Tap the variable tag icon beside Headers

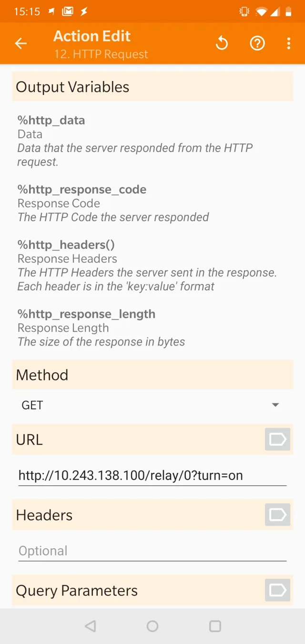[277, 515]
